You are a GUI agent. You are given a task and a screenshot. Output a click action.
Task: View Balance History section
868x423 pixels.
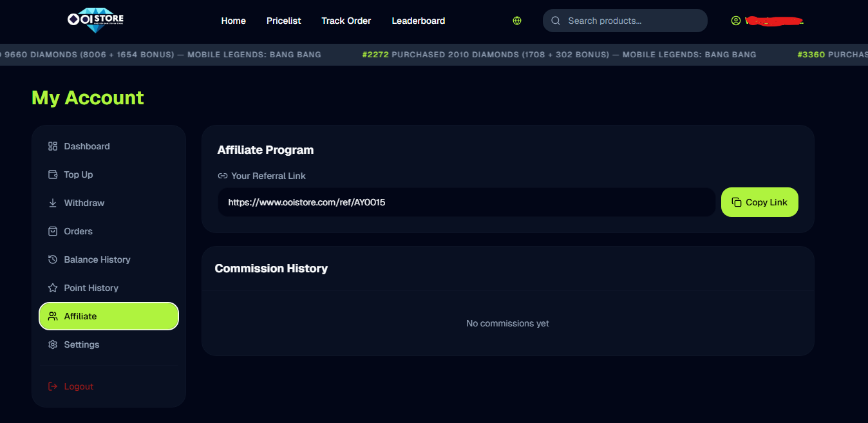point(109,259)
